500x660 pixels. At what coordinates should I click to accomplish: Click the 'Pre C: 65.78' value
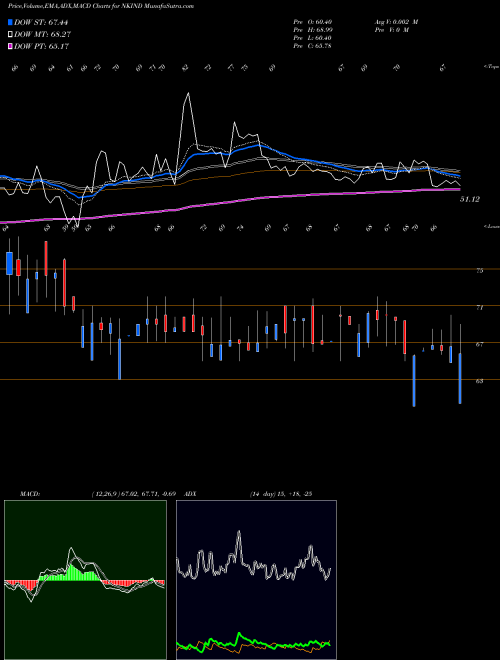coord(312,46)
